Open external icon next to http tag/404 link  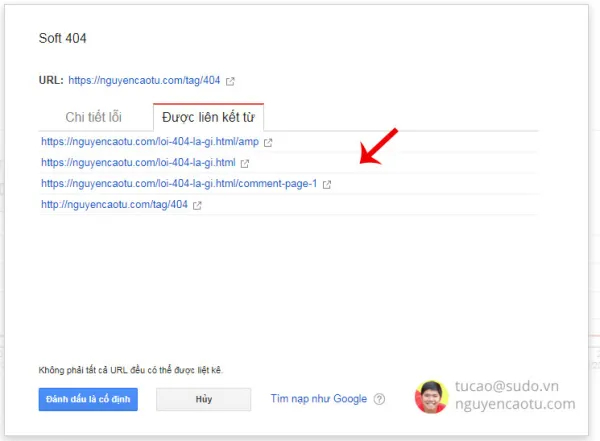pyautogui.click(x=197, y=206)
